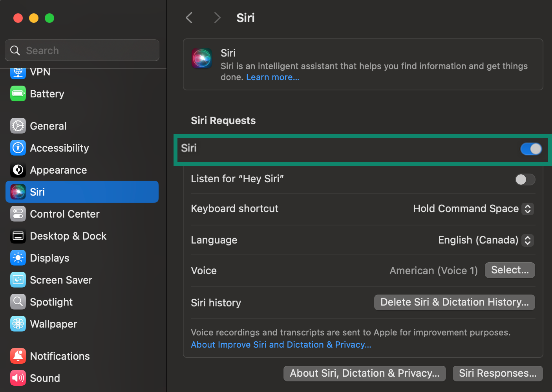Open the Learn more link
Screen dimensions: 552x392
point(272,77)
